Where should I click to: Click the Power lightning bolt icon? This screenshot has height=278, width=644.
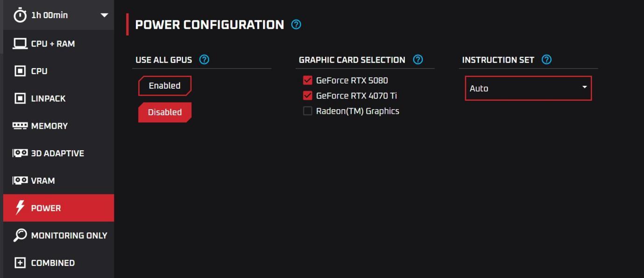20,208
